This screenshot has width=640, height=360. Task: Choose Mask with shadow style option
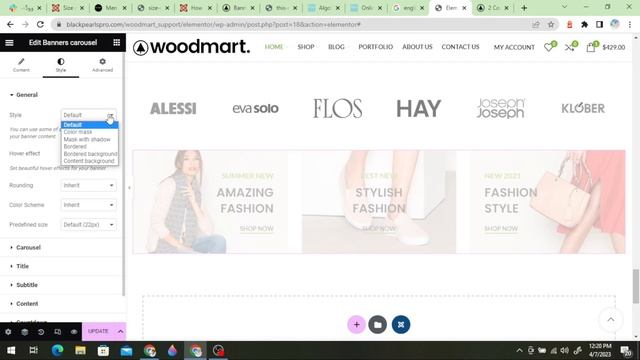90,139
